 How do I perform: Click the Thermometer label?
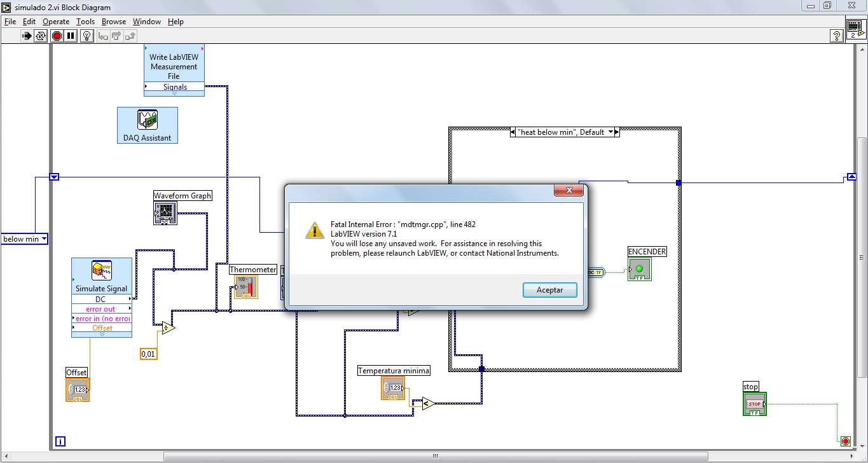coord(253,270)
